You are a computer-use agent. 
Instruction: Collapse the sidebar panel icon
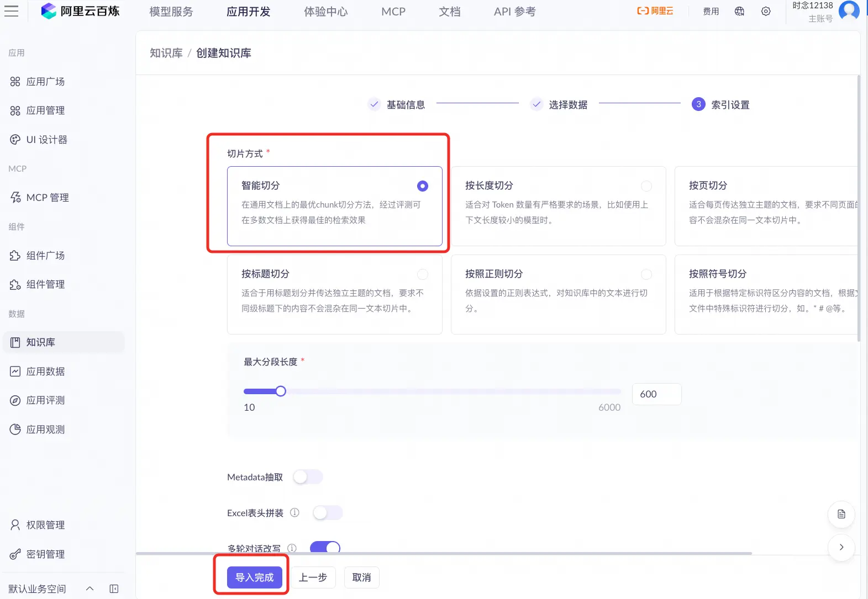pyautogui.click(x=114, y=589)
